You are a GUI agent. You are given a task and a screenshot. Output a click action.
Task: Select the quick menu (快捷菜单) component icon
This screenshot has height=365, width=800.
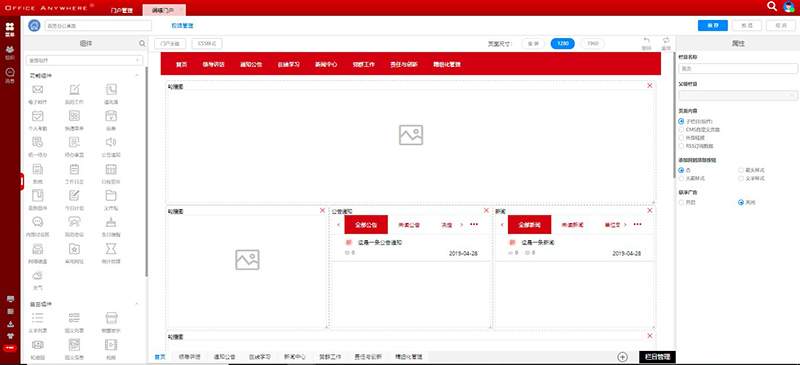point(74,116)
